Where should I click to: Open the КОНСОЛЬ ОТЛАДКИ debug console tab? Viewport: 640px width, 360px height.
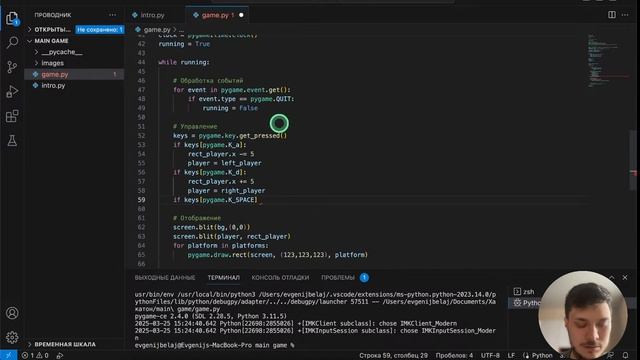point(280,278)
